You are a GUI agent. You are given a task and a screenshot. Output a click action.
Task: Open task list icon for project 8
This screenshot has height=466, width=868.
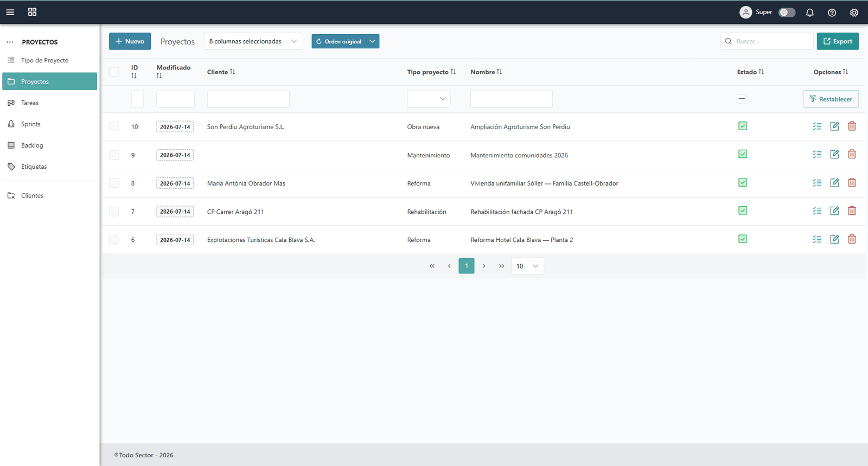(x=817, y=183)
